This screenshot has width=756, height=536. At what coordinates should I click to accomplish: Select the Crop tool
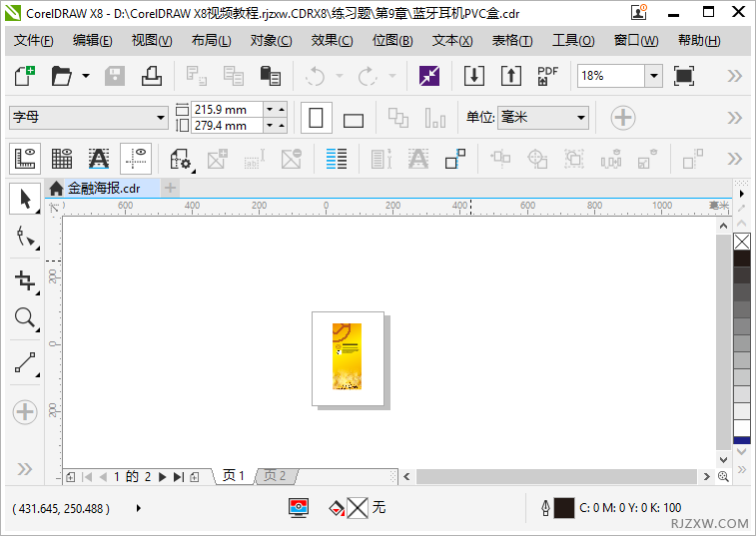(25, 280)
